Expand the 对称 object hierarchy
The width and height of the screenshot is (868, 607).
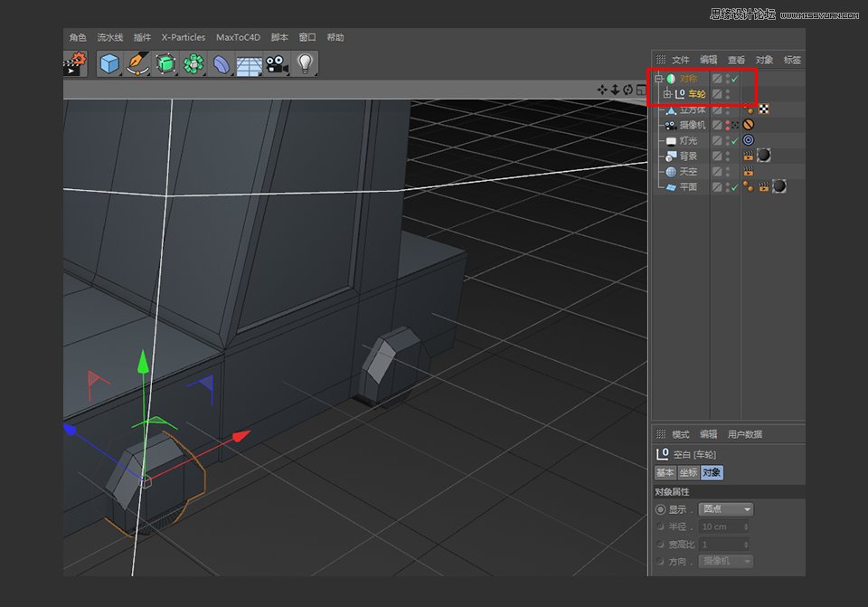pos(659,79)
